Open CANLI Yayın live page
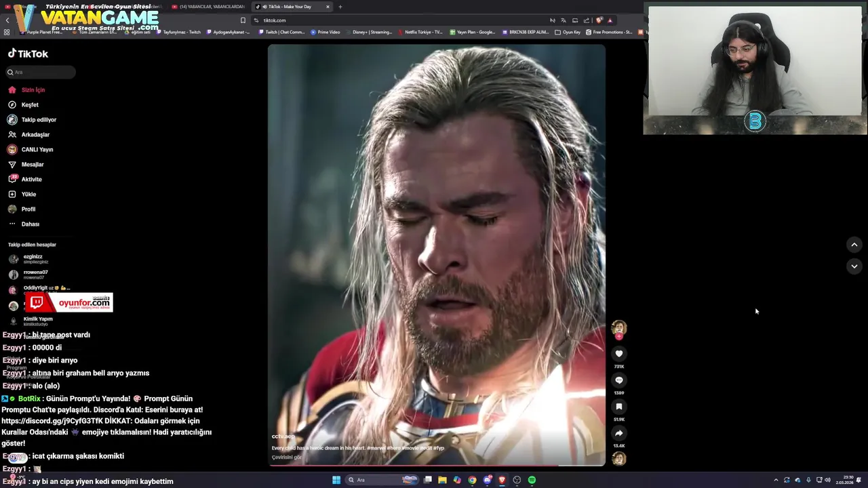 click(30, 150)
